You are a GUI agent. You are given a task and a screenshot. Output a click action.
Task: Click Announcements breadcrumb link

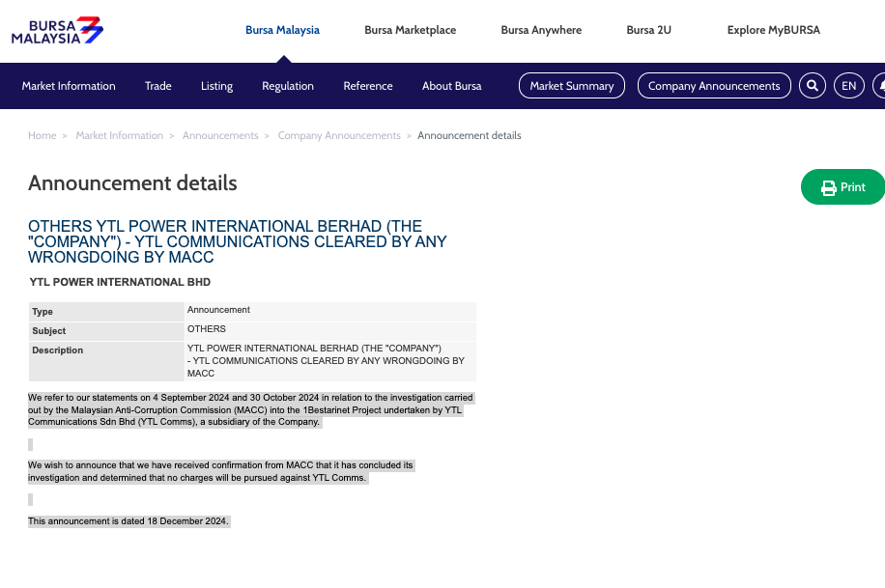coord(220,135)
